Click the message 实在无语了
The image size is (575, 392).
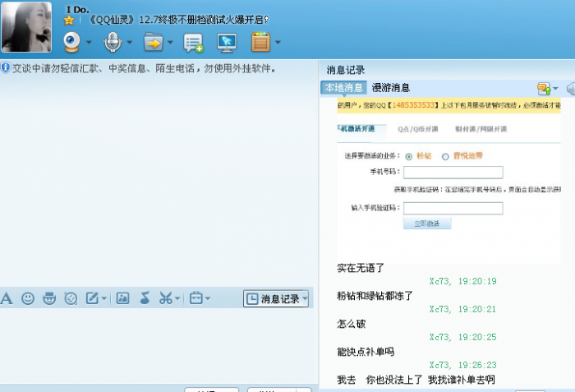tap(360, 268)
